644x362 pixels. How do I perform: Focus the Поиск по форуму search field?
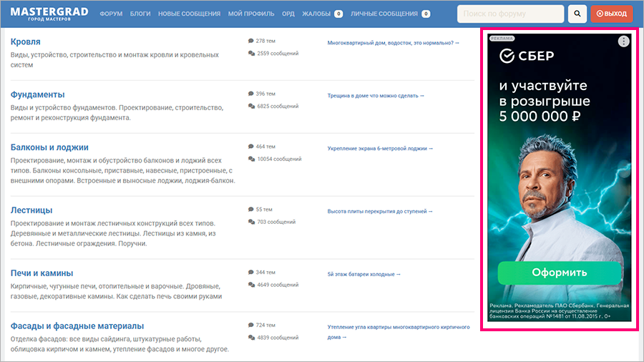510,14
